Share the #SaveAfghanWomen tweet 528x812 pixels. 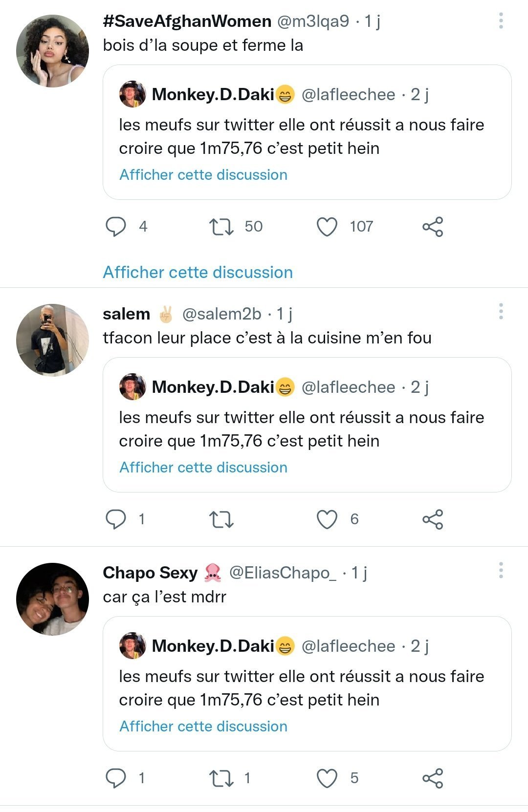pos(433,227)
